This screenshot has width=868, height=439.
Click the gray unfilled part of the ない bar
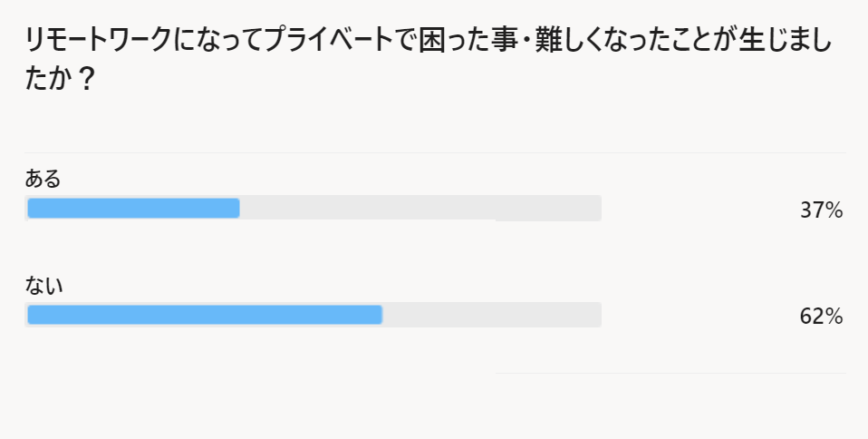[491, 315]
